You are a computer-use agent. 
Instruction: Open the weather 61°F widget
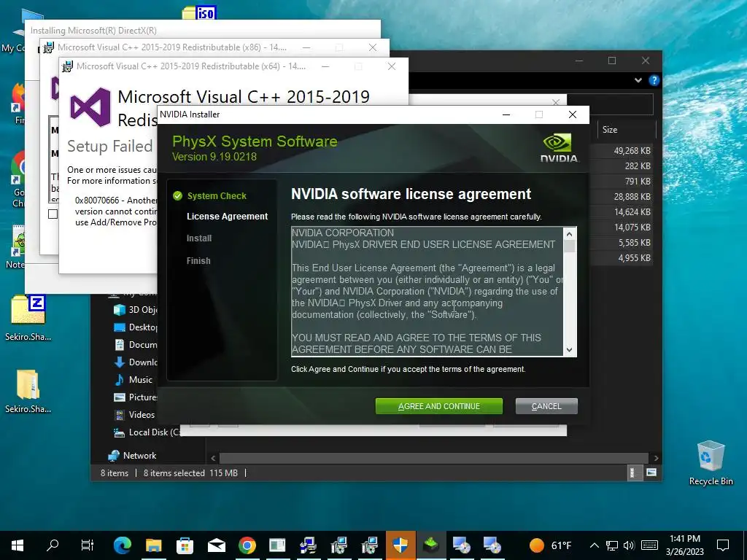[550, 545]
